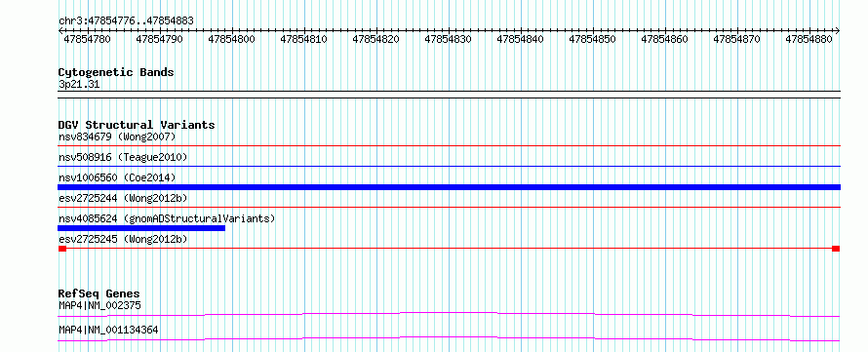This screenshot has height=352, width=868.
Task: Click the thick blue nsv1006560 variant bar
Action: click(449, 187)
